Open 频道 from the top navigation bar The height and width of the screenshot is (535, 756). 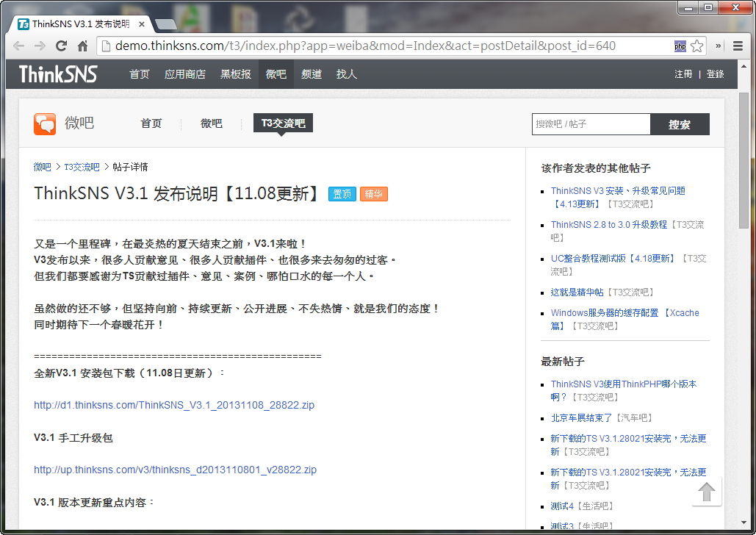(312, 74)
